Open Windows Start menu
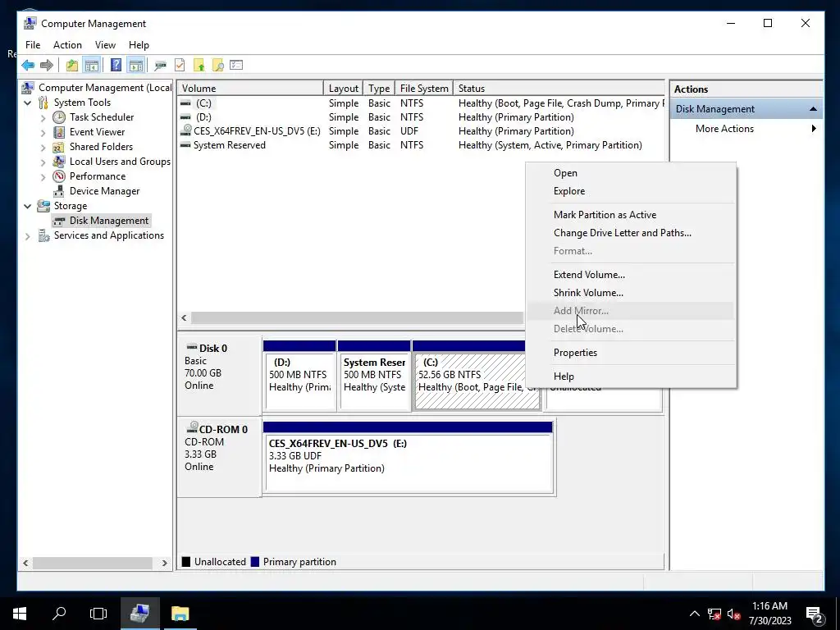Viewport: 840px width, 630px height. coord(20,614)
